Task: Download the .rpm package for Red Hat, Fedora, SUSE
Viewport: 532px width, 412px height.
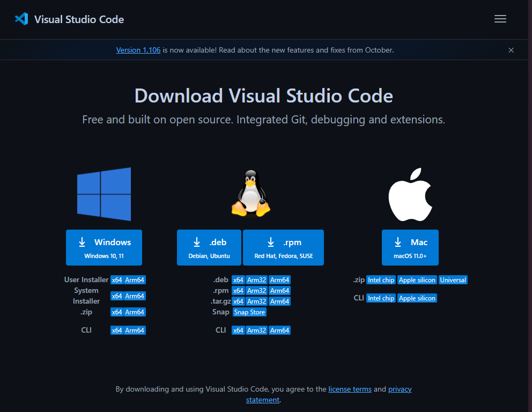Action: [283, 247]
